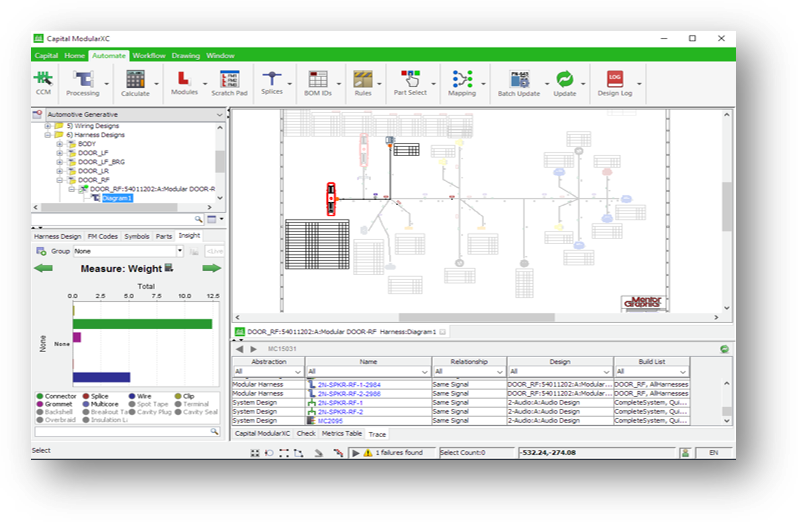Click the Mapping toolbar icon
Image resolution: width=798 pixels, height=522 pixels.
(x=462, y=83)
